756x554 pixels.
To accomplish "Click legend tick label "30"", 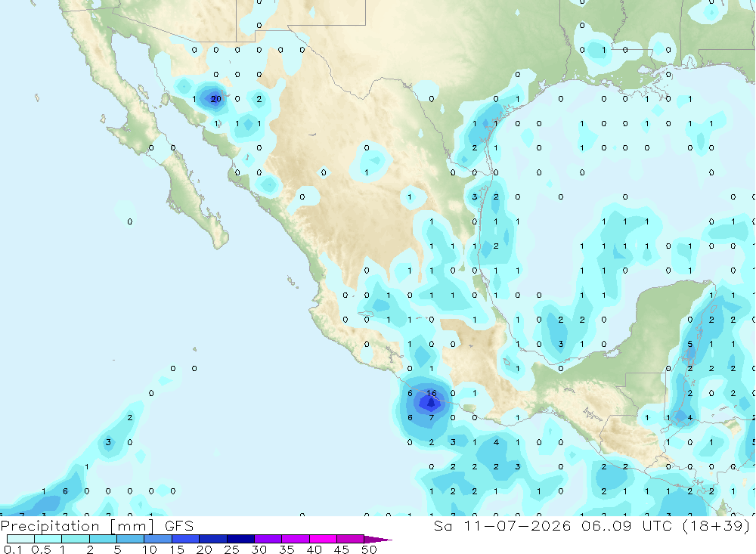I will point(259,549).
